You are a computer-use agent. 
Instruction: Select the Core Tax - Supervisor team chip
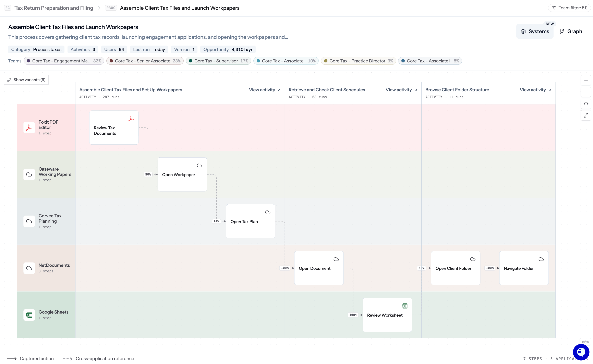218,61
